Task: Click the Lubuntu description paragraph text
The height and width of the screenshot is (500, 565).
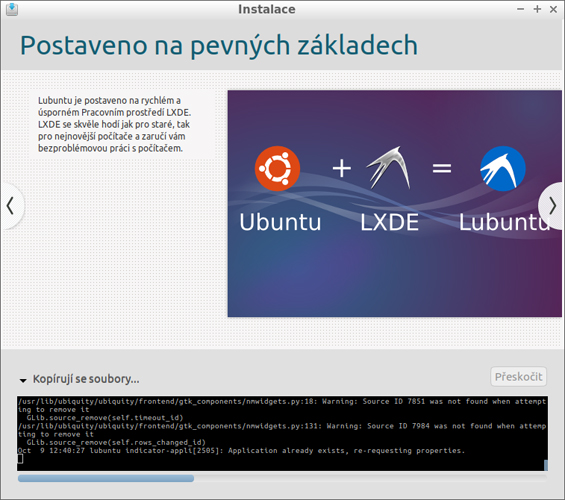Action: 114,124
